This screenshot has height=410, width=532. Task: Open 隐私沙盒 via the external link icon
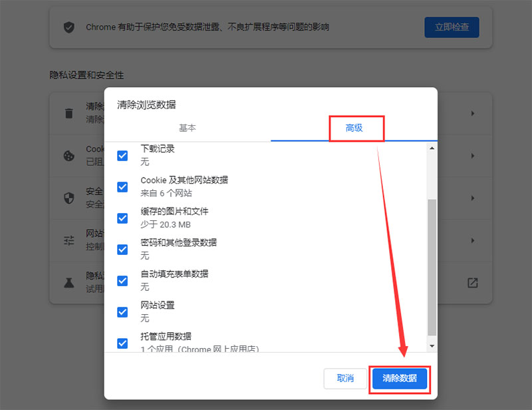472,283
